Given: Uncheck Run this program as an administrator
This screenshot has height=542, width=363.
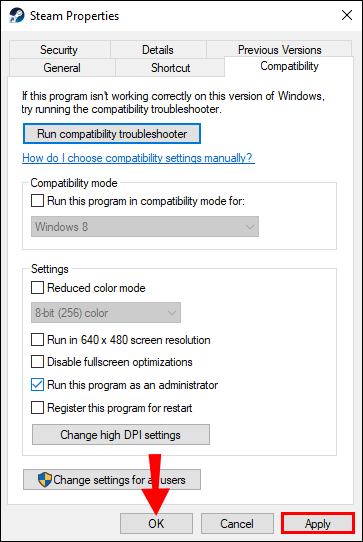Looking at the screenshot, I should (x=37, y=385).
